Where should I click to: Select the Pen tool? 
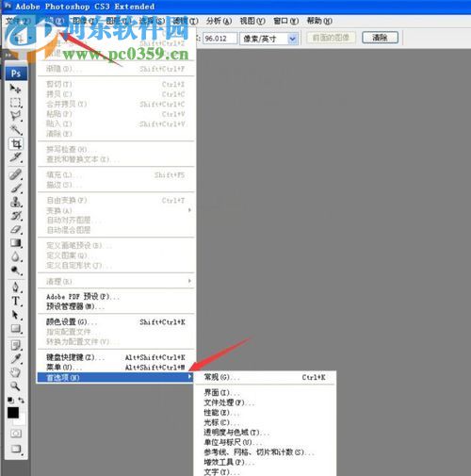pos(16,287)
